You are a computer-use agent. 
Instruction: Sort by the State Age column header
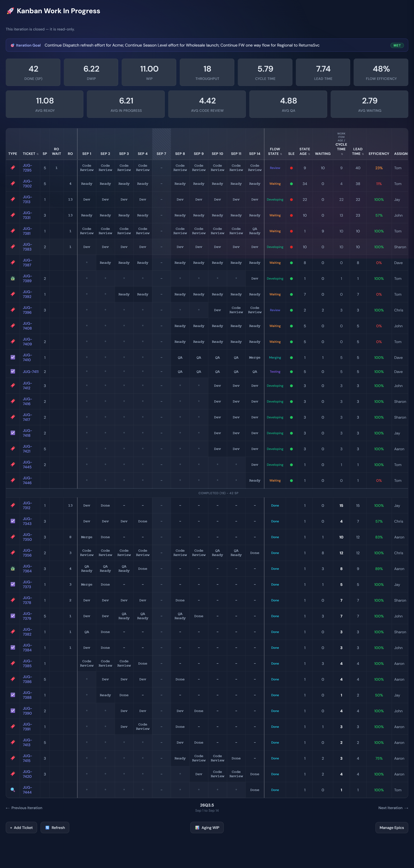[x=304, y=151]
